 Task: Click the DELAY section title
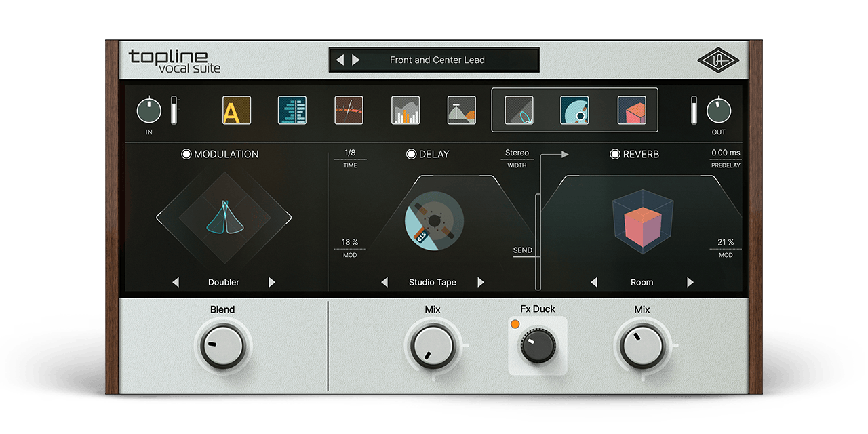tap(434, 154)
